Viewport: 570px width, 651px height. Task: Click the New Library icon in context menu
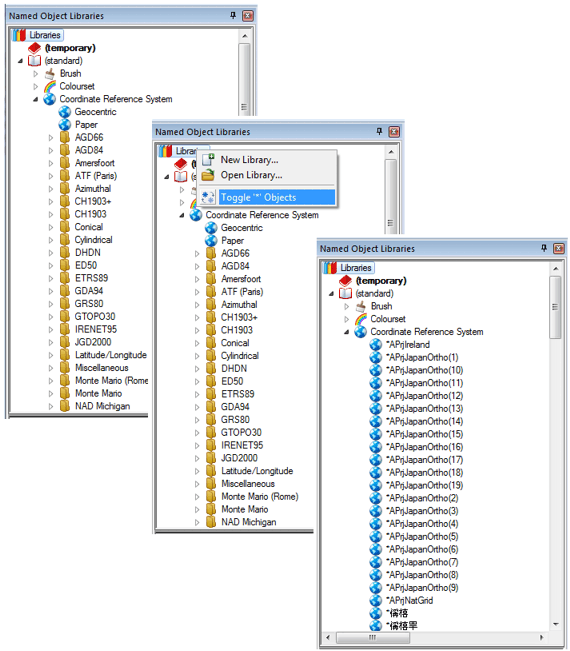[208, 159]
